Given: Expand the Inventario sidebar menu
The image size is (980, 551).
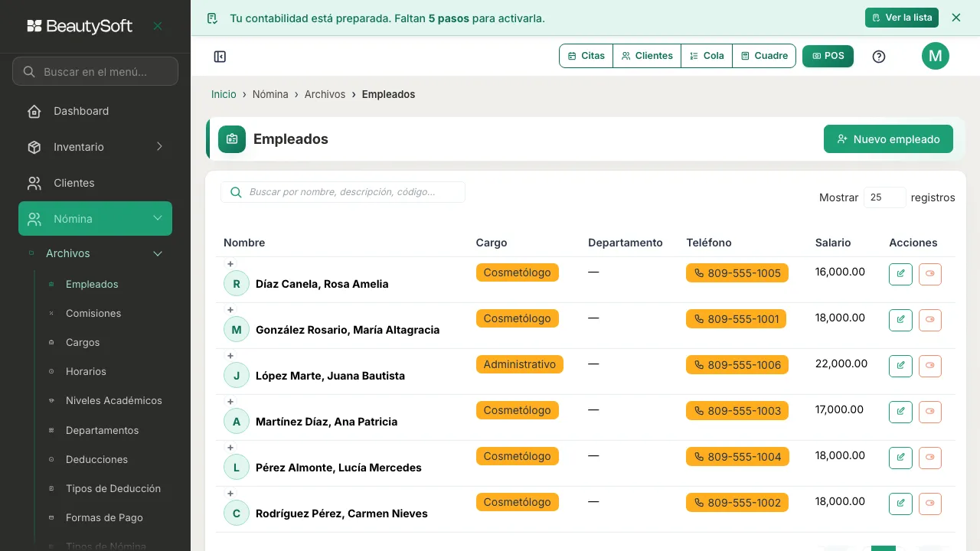Looking at the screenshot, I should pyautogui.click(x=95, y=147).
